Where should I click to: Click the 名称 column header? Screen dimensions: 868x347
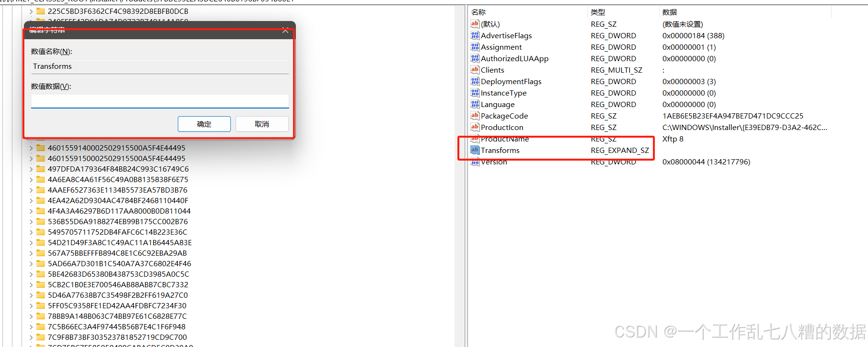478,12
